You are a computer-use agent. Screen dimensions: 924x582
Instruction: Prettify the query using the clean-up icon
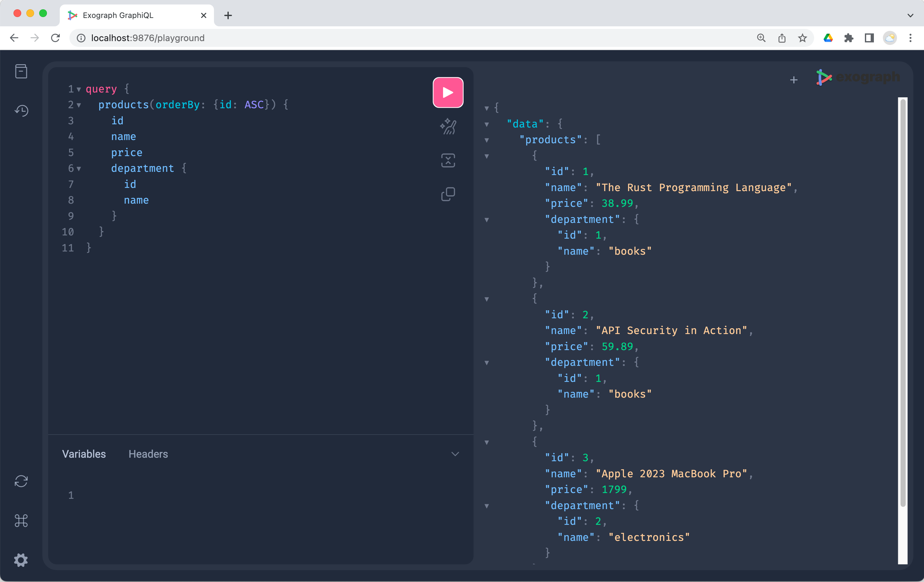[x=448, y=127]
